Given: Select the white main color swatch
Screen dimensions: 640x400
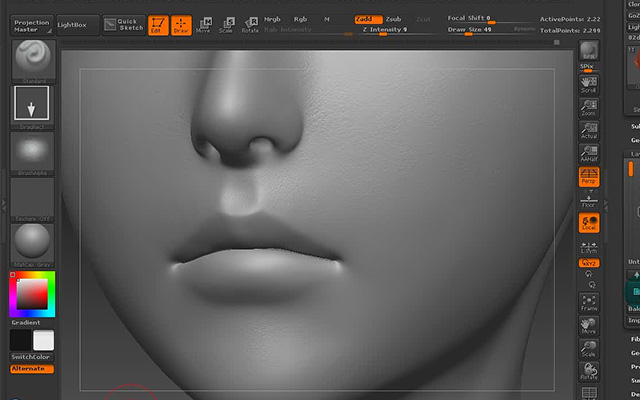Looking at the screenshot, I should [x=43, y=340].
